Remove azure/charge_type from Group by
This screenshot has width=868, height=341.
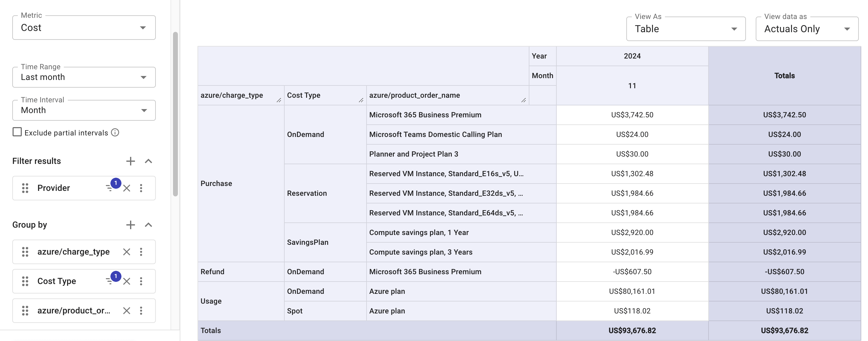click(x=127, y=252)
